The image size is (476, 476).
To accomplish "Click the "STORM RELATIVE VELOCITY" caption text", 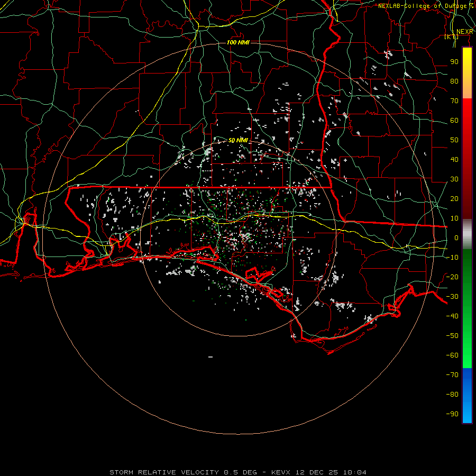I will (x=164, y=472).
